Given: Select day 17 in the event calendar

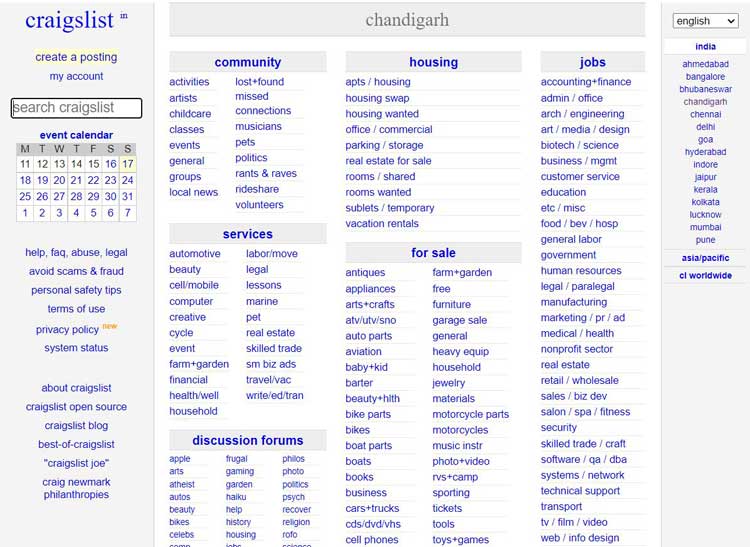Looking at the screenshot, I should click(x=128, y=164).
